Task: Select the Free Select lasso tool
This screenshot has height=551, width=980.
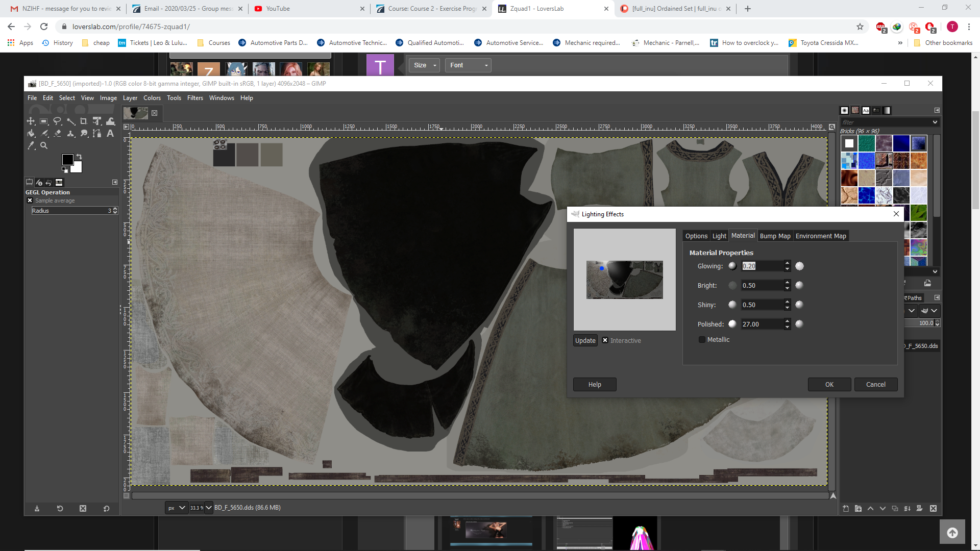Action: [57, 121]
